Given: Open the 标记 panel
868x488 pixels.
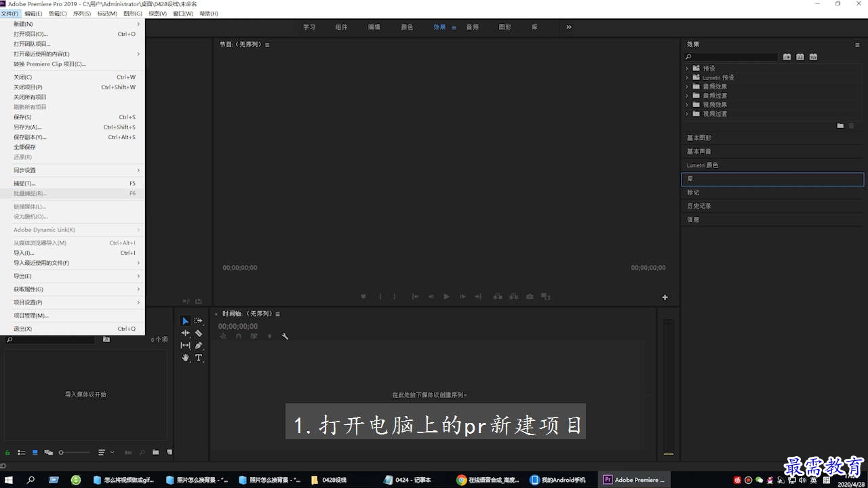Looking at the screenshot, I should pos(772,192).
